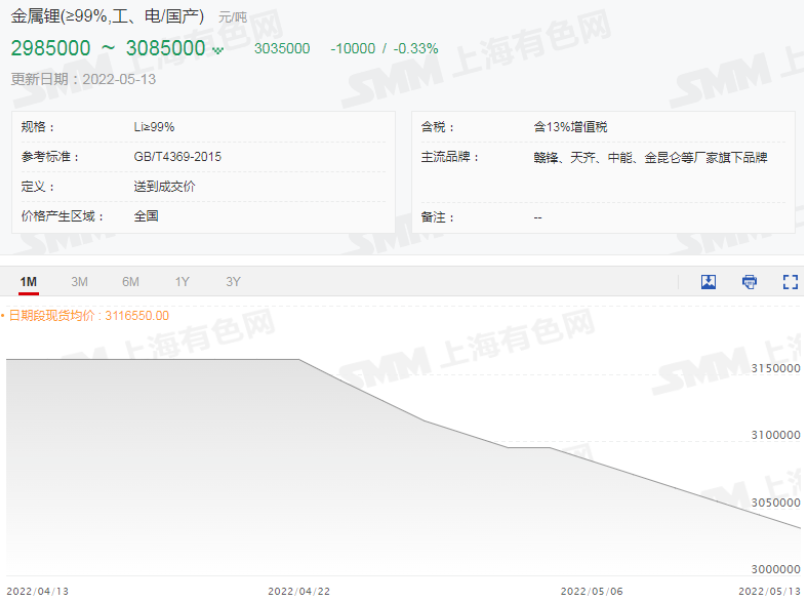Click the 2022/04/22 date axis marker
The height and width of the screenshot is (599, 804).
point(299,591)
